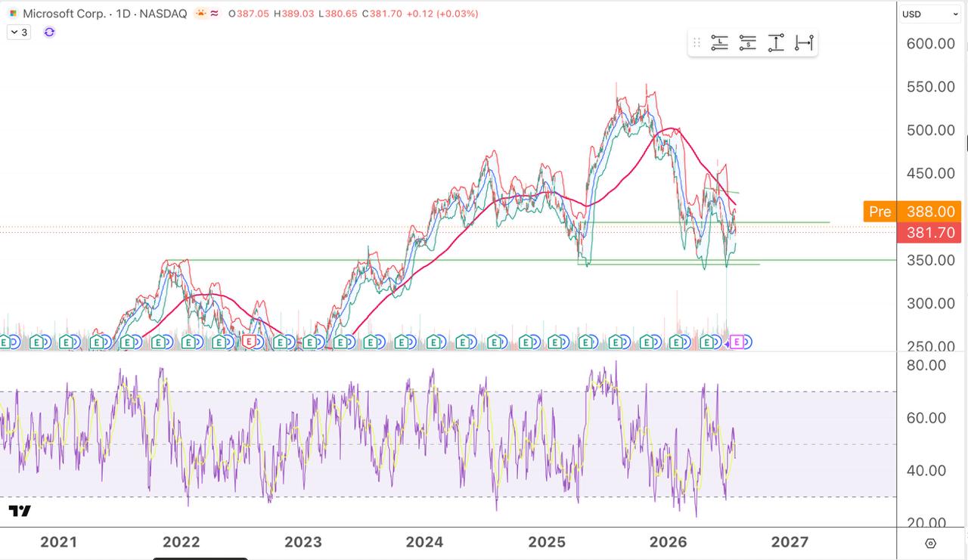Grab the floating drawing toolbar's dotted handle
The height and width of the screenshot is (560, 968).
tap(697, 43)
